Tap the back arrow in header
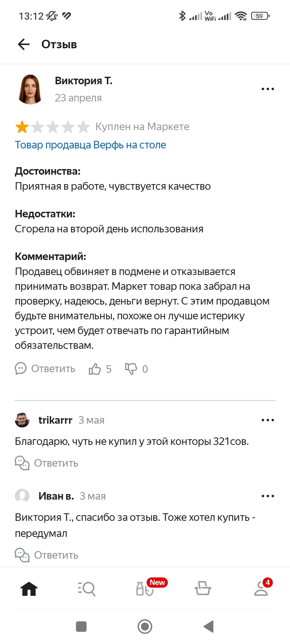The height and width of the screenshot is (644, 290). [x=24, y=44]
